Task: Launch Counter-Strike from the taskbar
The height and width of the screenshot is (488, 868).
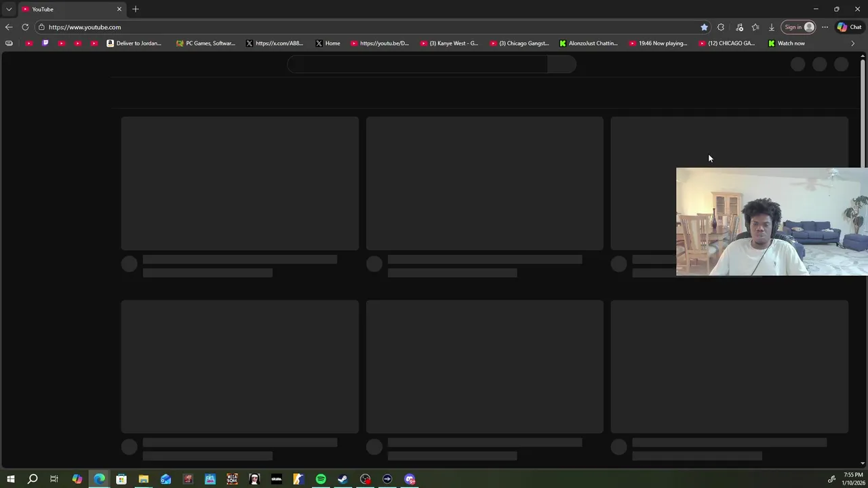Action: pyautogui.click(x=298, y=479)
